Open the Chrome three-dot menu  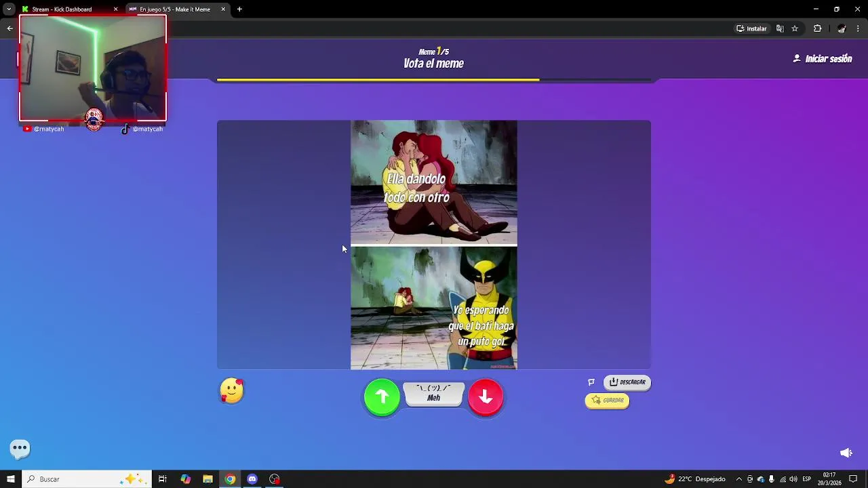(858, 28)
